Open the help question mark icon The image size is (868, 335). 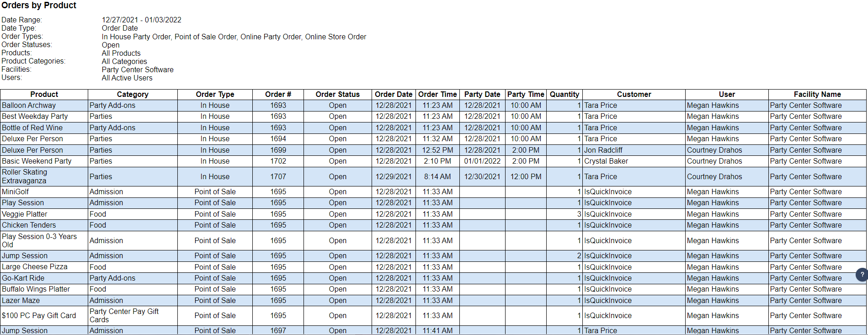(x=862, y=275)
